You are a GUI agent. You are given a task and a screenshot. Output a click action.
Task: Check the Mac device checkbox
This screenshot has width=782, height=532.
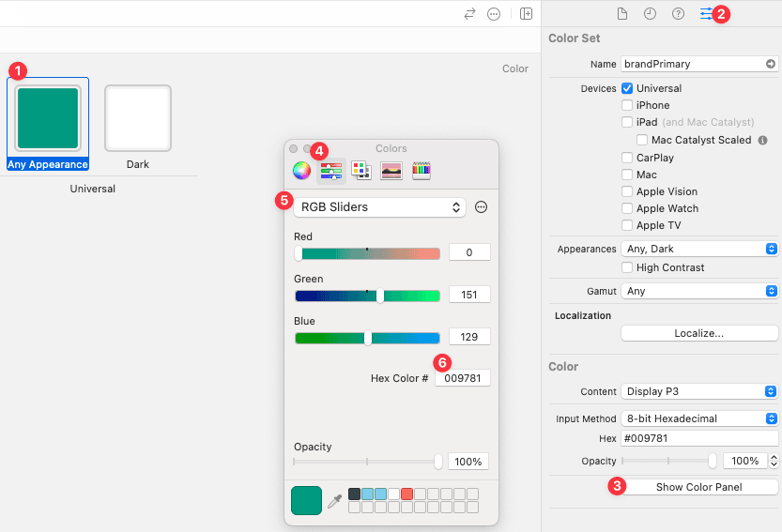click(x=627, y=175)
